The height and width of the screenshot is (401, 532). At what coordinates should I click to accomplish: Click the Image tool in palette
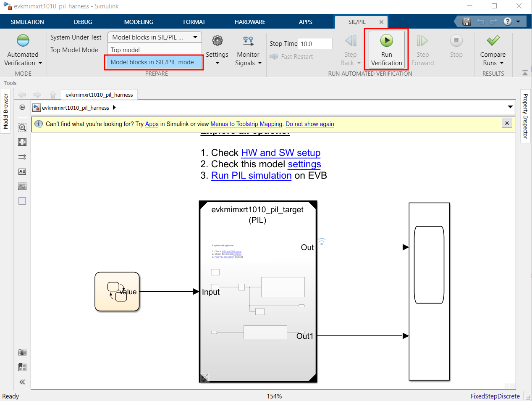[22, 186]
